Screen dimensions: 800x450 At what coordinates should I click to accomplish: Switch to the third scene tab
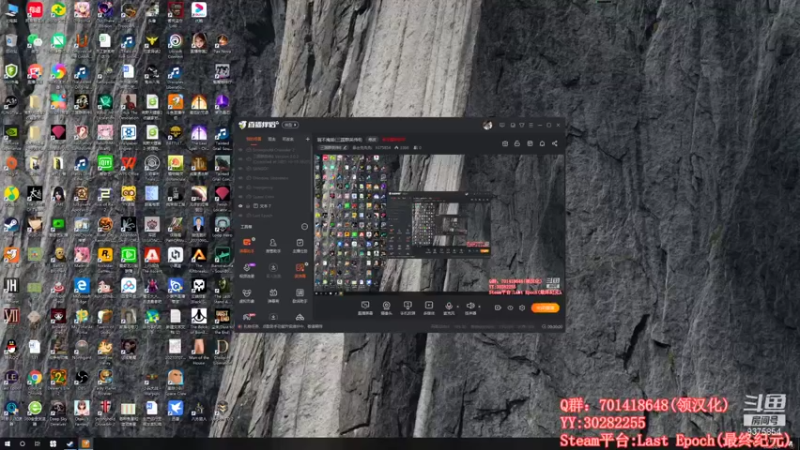[x=288, y=139]
